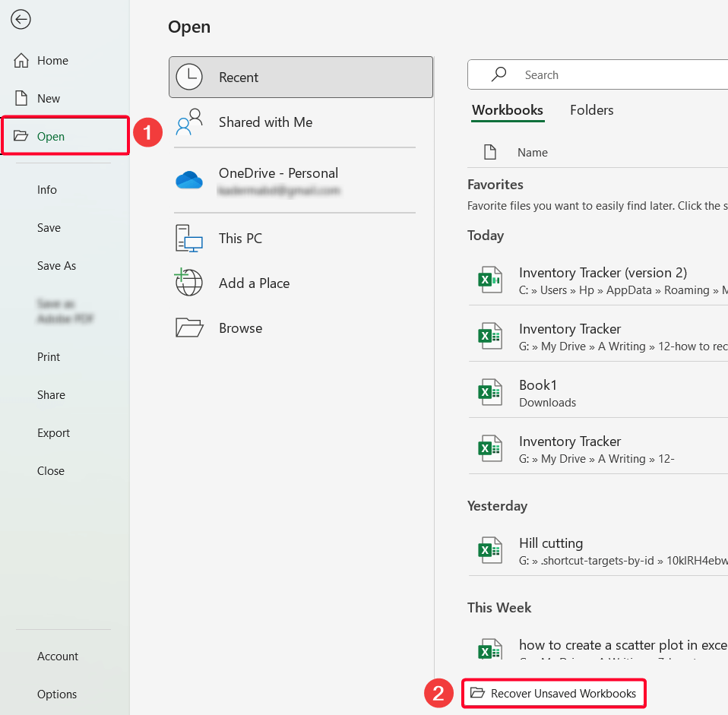
Task: Open the OneDrive - Personal cloud location
Action: 188,179
